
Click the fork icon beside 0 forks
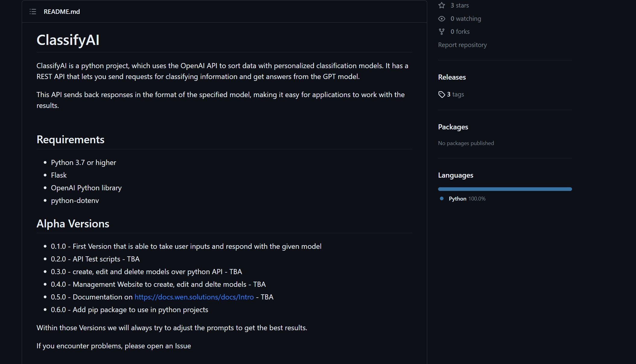(442, 31)
